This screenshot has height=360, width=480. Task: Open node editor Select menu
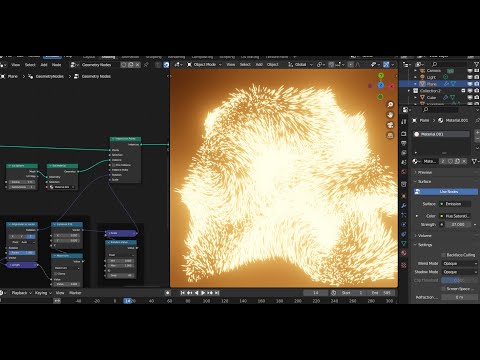pyautogui.click(x=30, y=65)
